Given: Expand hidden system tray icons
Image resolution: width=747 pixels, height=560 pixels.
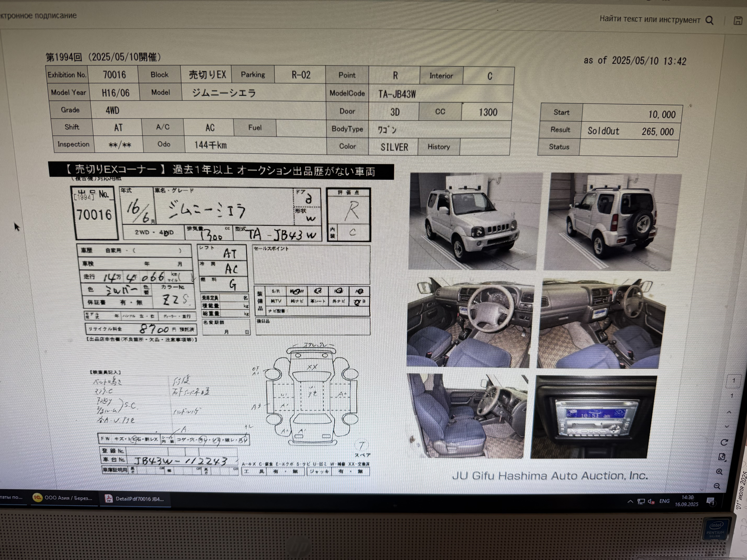Looking at the screenshot, I should [630, 502].
